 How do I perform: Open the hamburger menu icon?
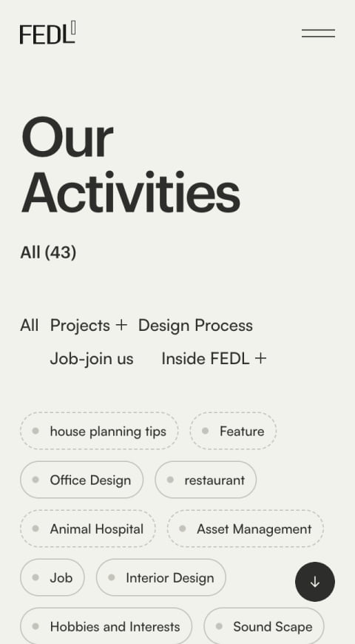[318, 33]
